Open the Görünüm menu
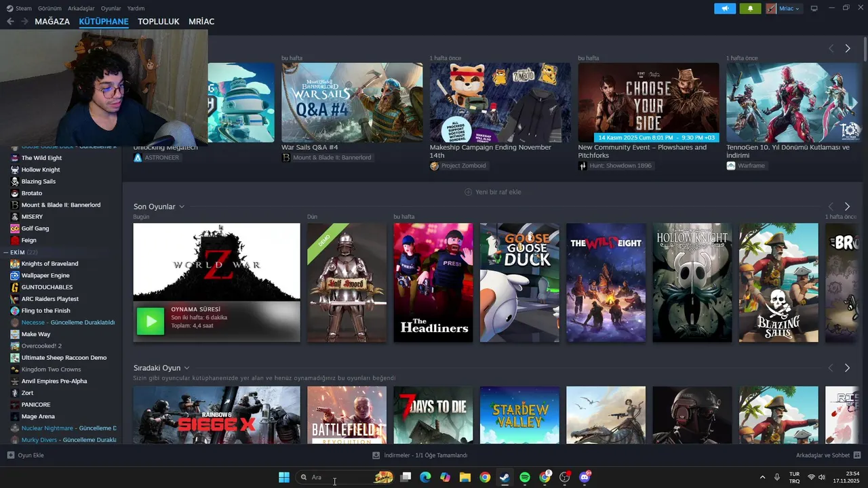The height and width of the screenshot is (488, 868). coord(50,8)
